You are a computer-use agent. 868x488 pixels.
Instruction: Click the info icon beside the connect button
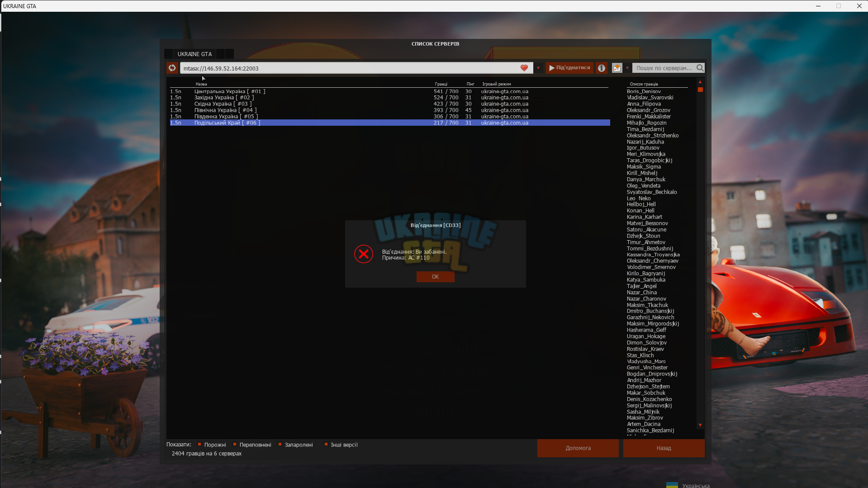[x=602, y=68]
